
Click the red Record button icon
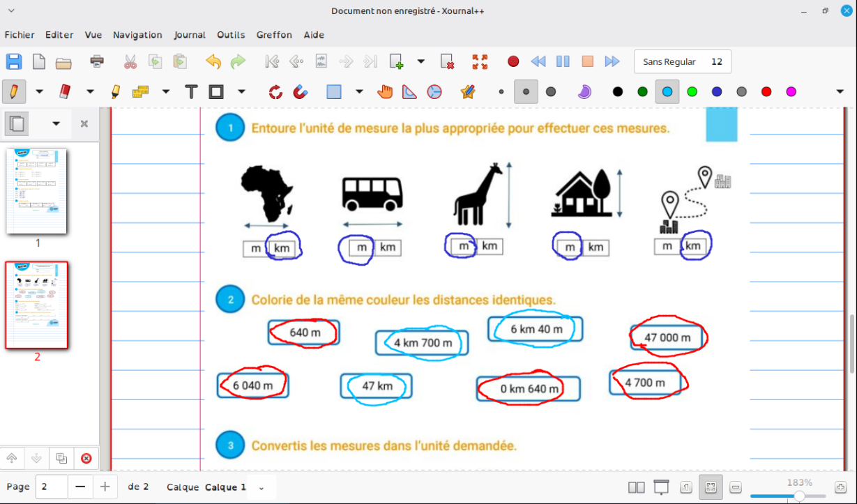(513, 61)
